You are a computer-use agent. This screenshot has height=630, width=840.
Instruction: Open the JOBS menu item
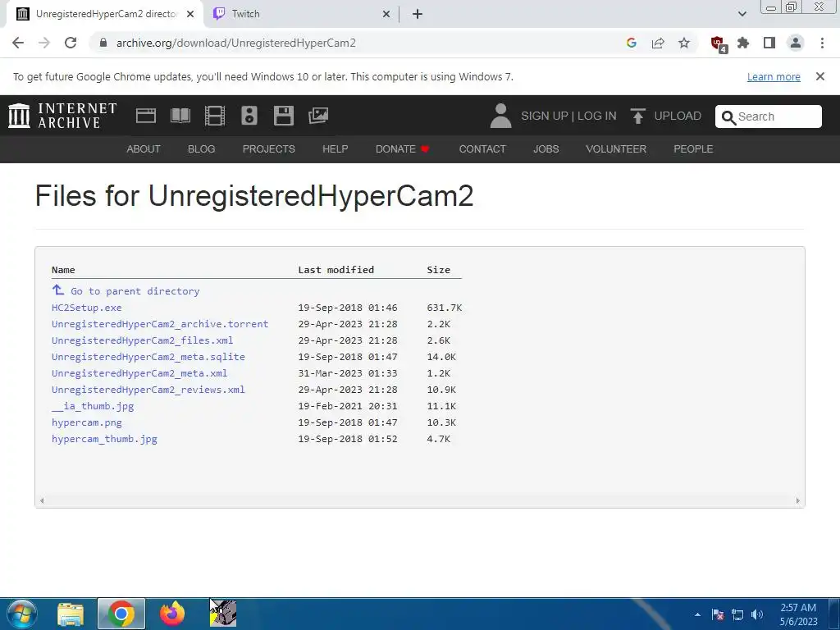coord(546,149)
